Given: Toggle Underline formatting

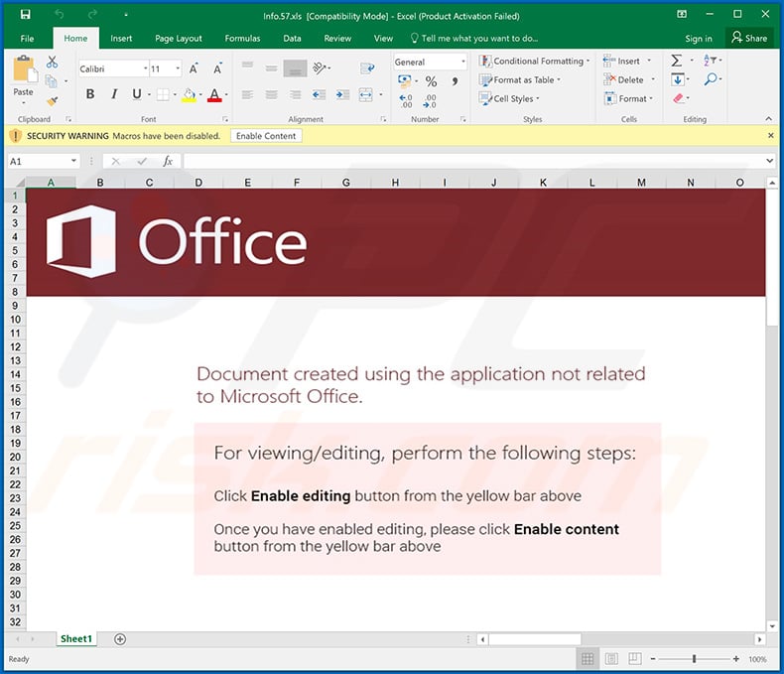Looking at the screenshot, I should click(x=137, y=94).
